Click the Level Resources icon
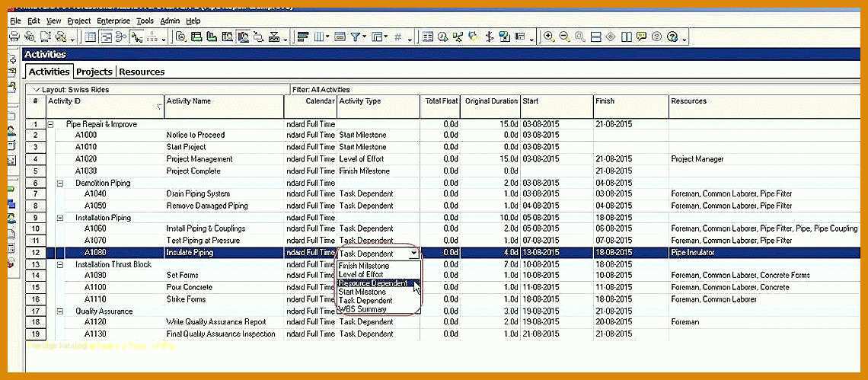Image resolution: width=868 pixels, height=380 pixels. coord(458,37)
